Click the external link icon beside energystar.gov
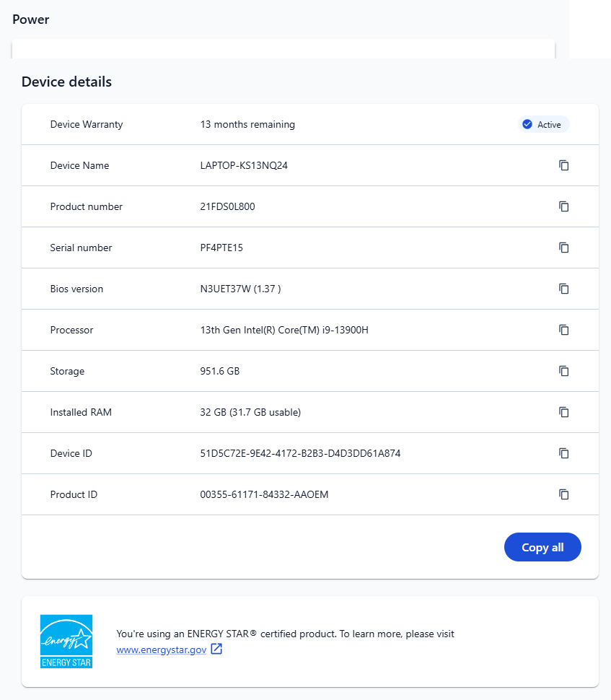Viewport: 611px width, 700px height. coord(216,649)
